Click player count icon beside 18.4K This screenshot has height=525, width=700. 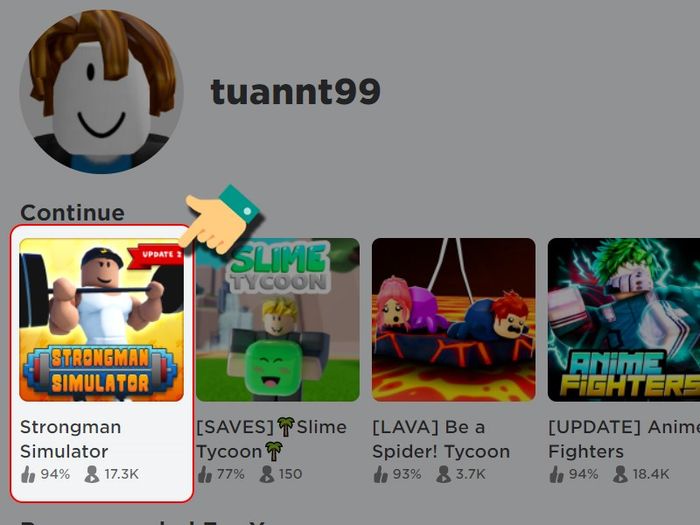tap(621, 474)
